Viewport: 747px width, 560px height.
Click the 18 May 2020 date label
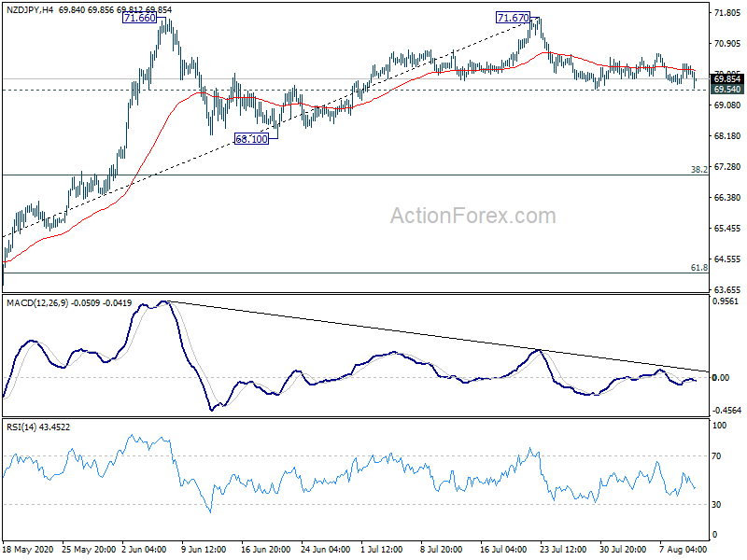click(x=28, y=549)
